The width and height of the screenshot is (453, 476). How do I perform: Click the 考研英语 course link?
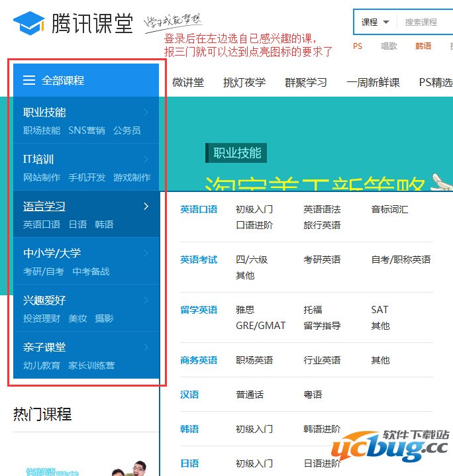tap(322, 260)
